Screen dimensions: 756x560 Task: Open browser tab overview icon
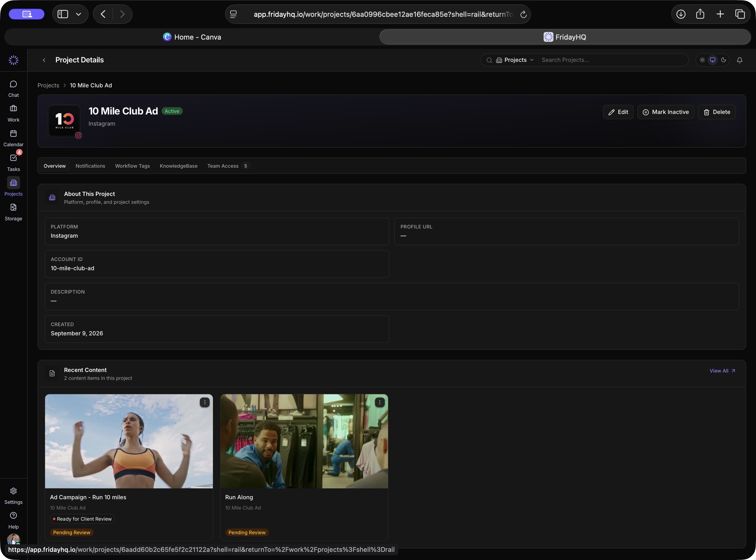[740, 14]
